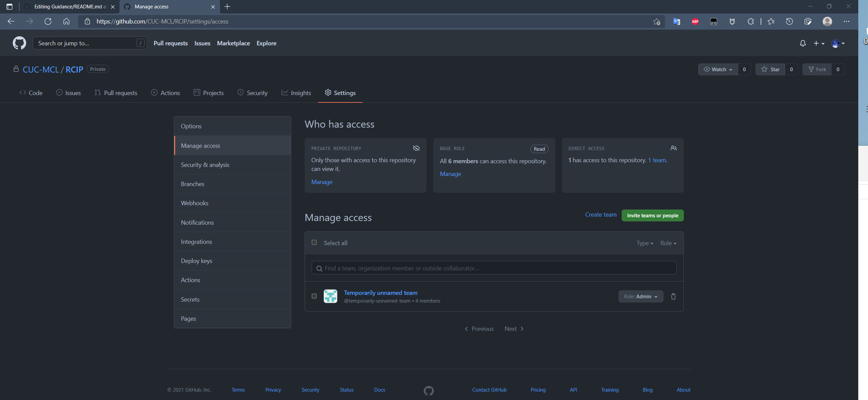
Task: Open the browser history icon
Action: (x=789, y=21)
